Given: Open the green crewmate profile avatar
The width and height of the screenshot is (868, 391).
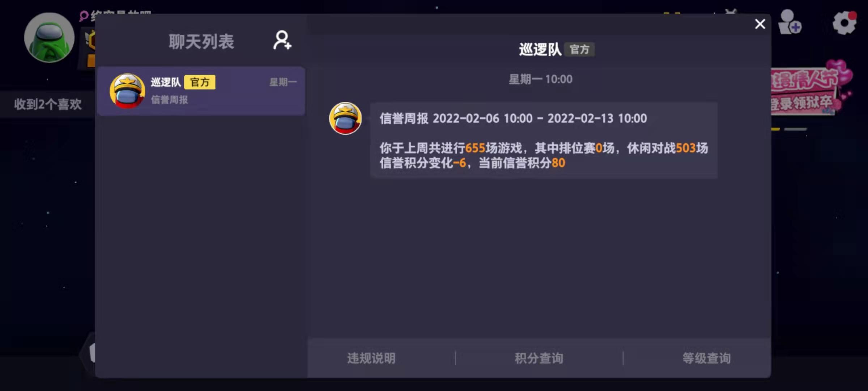Looking at the screenshot, I should tap(49, 37).
